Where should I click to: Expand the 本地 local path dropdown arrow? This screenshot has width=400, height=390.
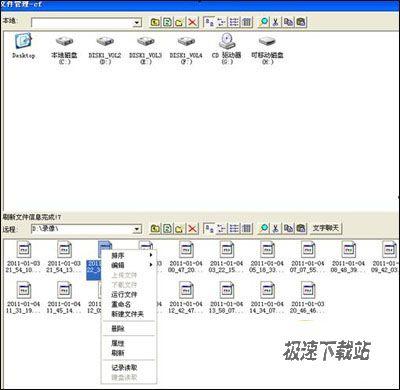pyautogui.click(x=137, y=23)
